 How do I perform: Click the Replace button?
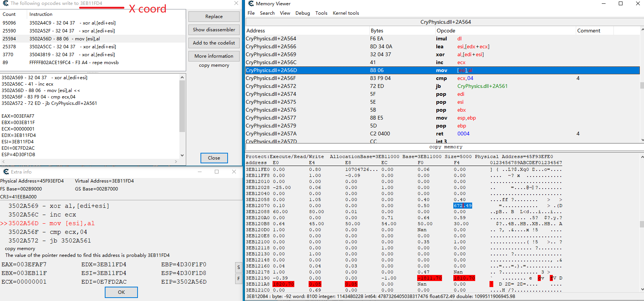click(x=214, y=17)
